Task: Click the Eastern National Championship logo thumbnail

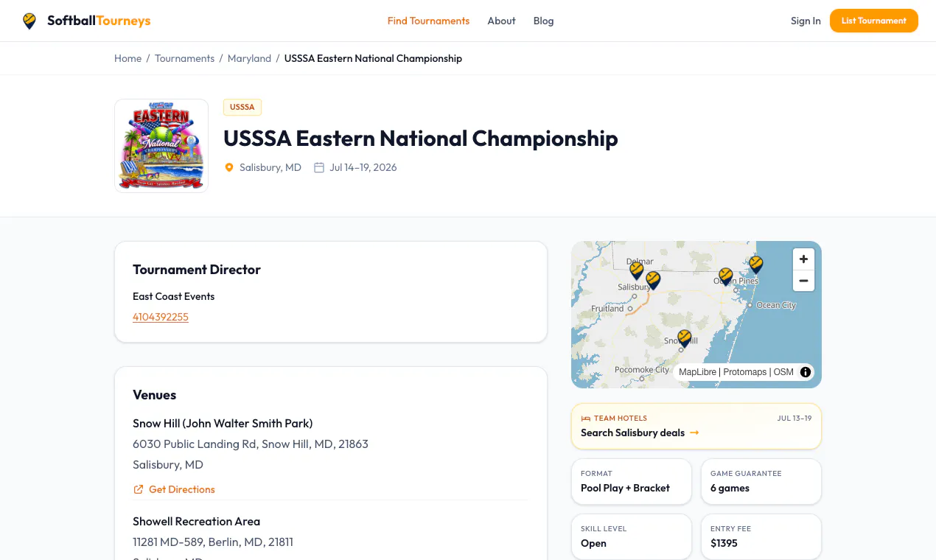Action: pyautogui.click(x=161, y=146)
